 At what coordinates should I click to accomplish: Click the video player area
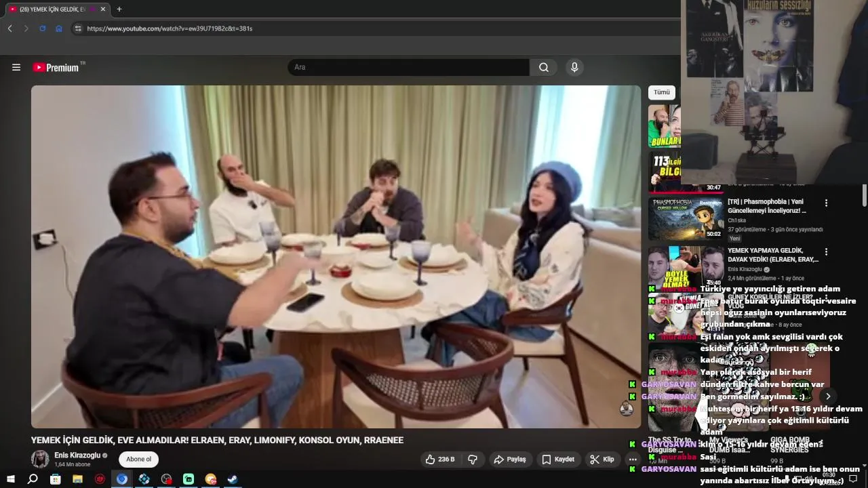336,256
